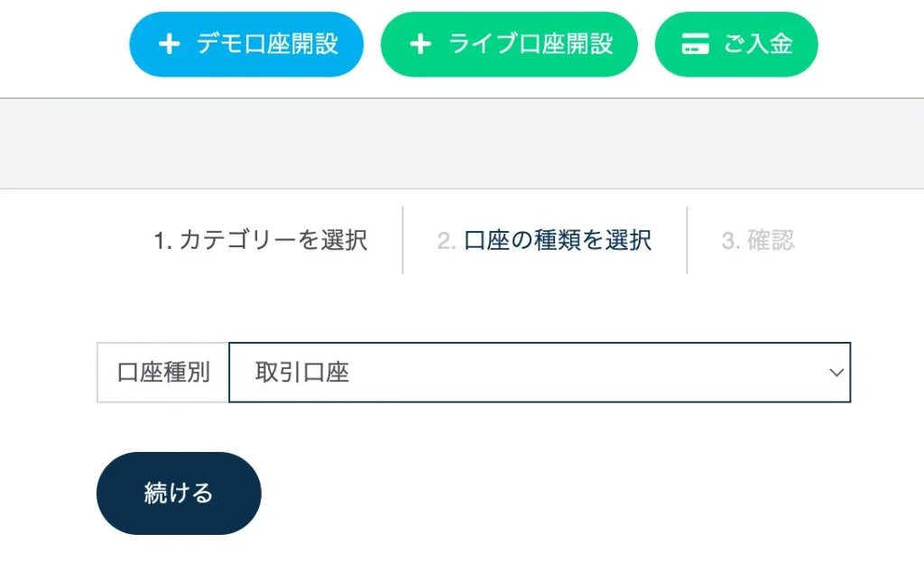The width and height of the screenshot is (924, 562).
Task: Open the ライブ口座開設 green button
Action: [509, 42]
